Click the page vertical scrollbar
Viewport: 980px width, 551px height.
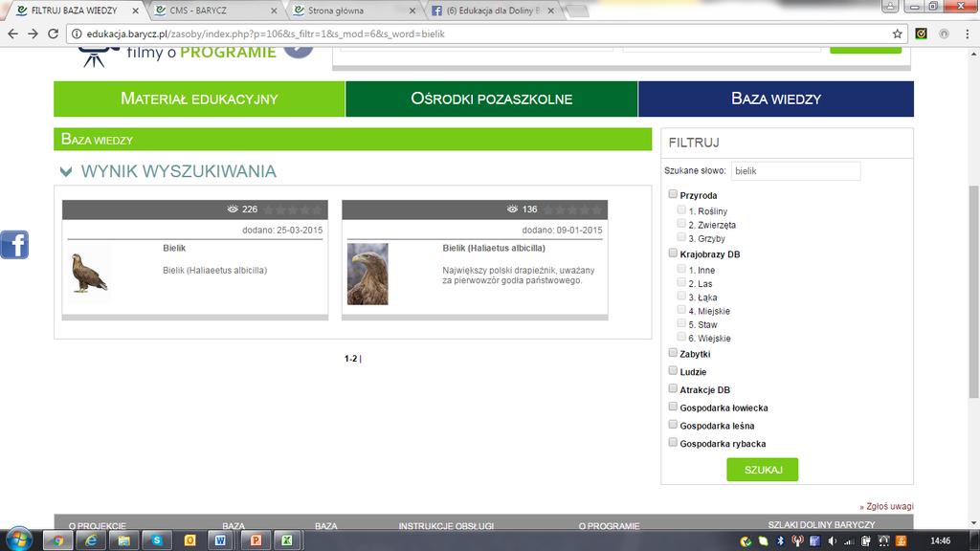pos(973,291)
